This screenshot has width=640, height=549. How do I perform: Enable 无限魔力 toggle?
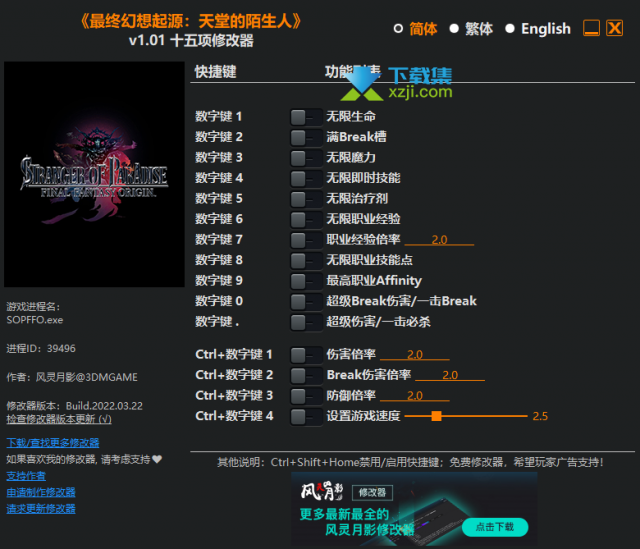coord(306,158)
